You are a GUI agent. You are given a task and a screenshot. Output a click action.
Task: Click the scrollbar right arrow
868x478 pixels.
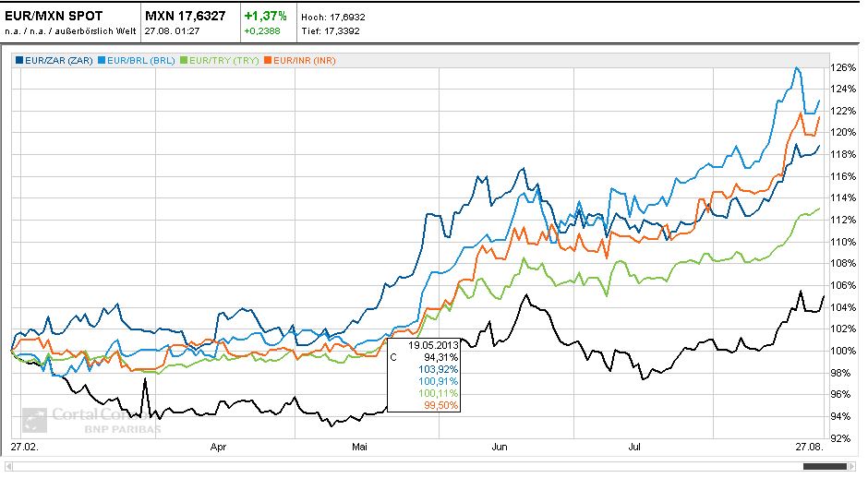point(853,466)
